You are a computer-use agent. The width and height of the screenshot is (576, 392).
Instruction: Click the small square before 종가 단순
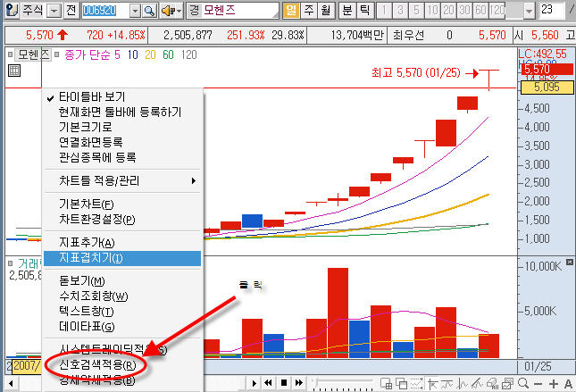point(56,54)
